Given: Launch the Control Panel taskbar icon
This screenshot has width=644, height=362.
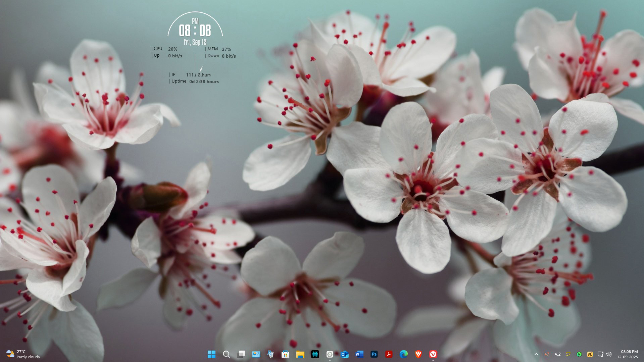Looking at the screenshot, I should [256, 354].
